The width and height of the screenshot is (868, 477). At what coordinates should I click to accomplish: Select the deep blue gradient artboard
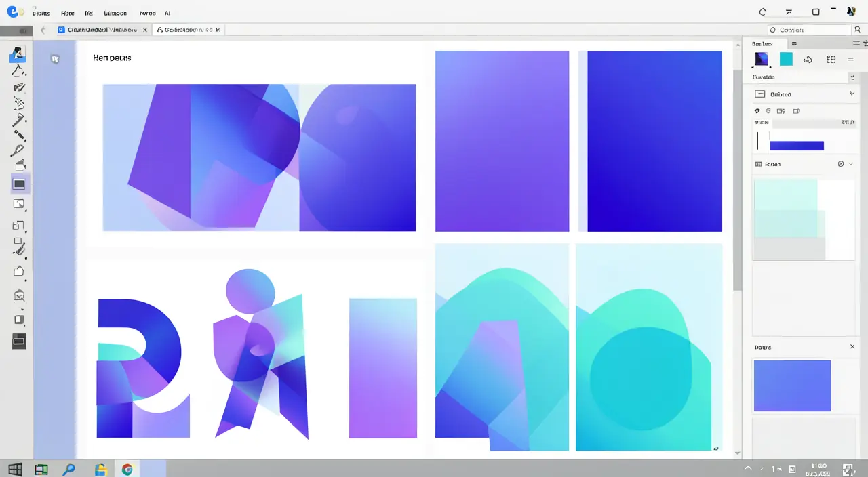tap(654, 141)
